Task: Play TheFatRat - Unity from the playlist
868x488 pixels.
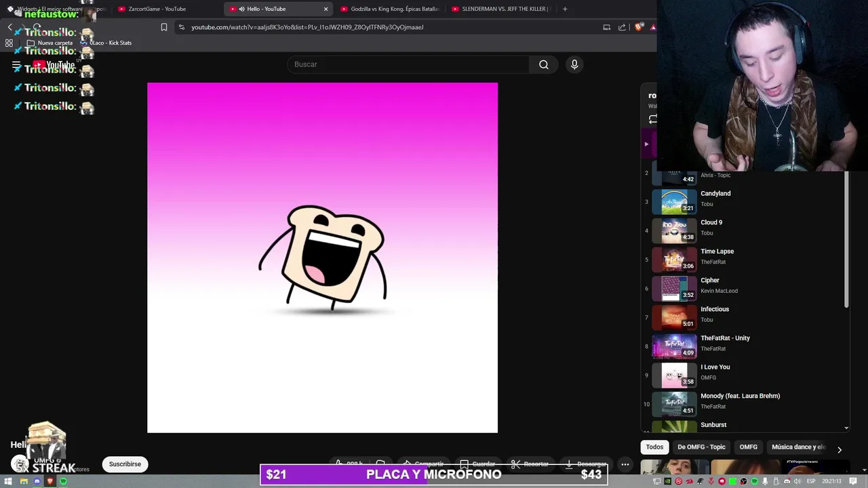Action: pos(743,346)
